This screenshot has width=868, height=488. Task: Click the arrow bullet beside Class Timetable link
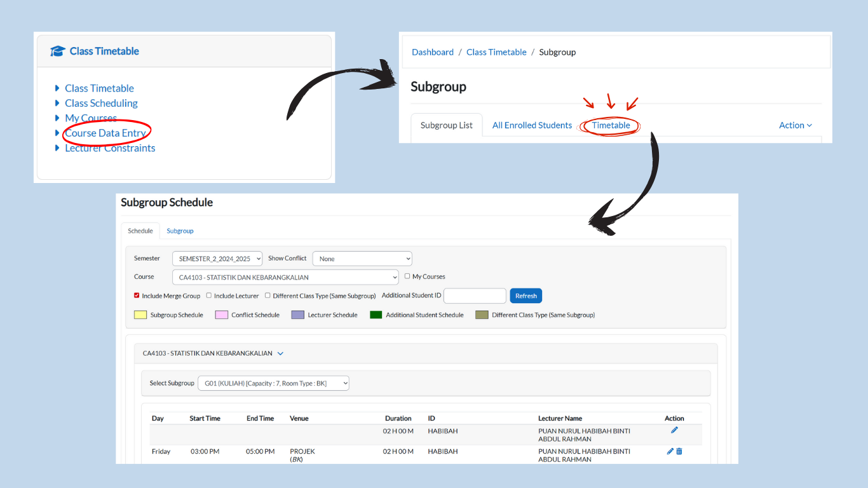(x=57, y=88)
